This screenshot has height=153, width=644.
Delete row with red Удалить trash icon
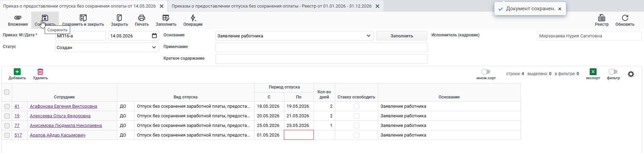point(40,72)
